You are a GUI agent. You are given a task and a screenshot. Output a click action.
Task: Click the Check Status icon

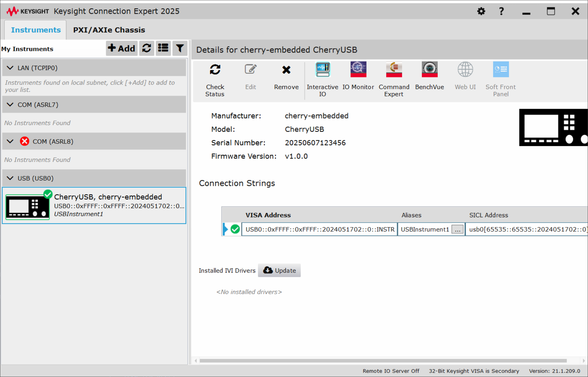tap(215, 79)
